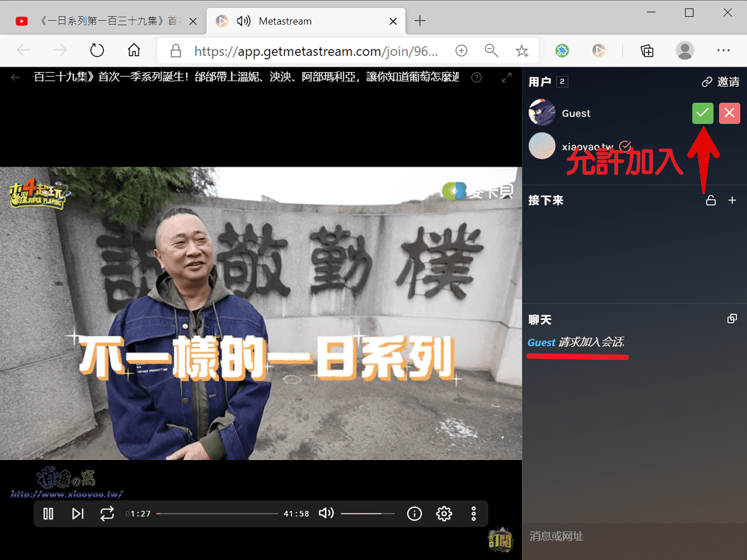Pop out the chat panel
This screenshot has height=560, width=747.
pyautogui.click(x=732, y=319)
